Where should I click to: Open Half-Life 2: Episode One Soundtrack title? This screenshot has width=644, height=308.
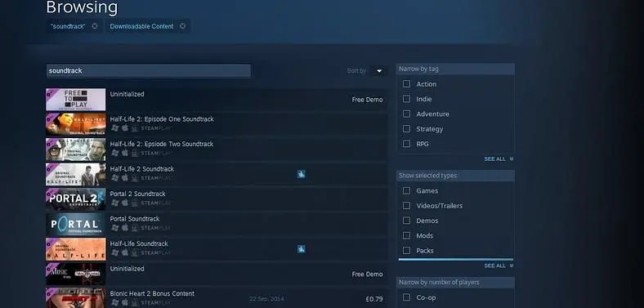[162, 119]
